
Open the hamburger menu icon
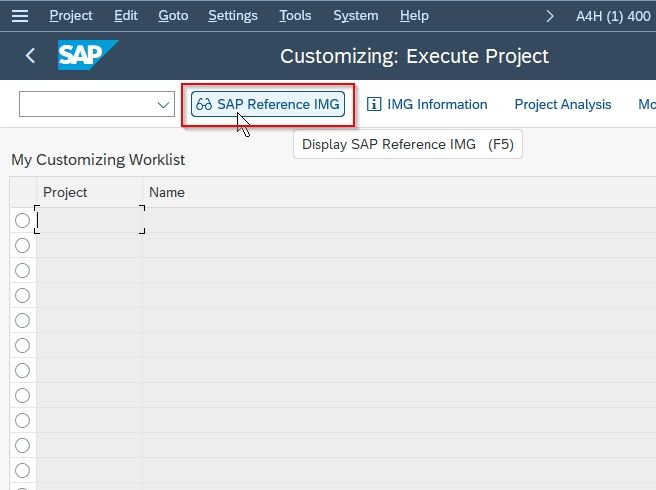click(x=20, y=16)
